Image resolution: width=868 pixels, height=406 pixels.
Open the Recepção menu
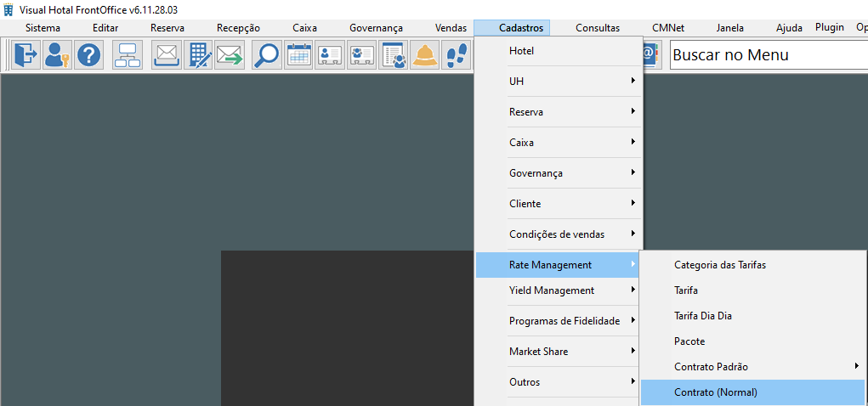[x=238, y=28]
